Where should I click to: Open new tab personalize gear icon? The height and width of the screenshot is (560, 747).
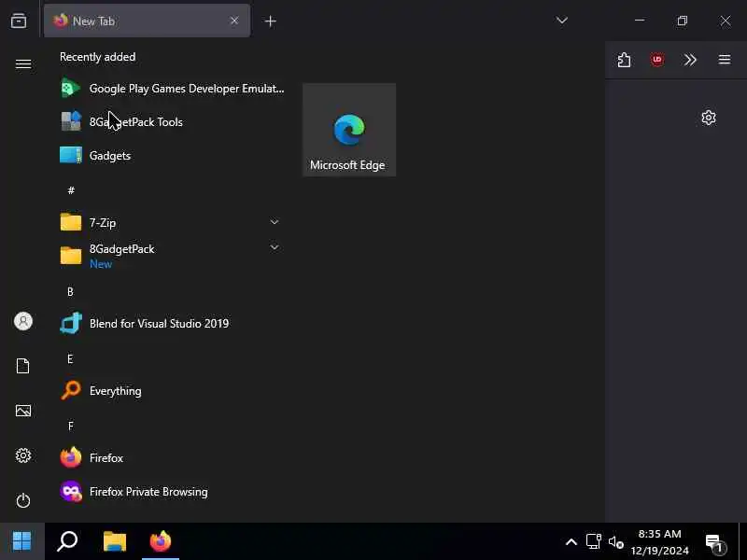709,118
